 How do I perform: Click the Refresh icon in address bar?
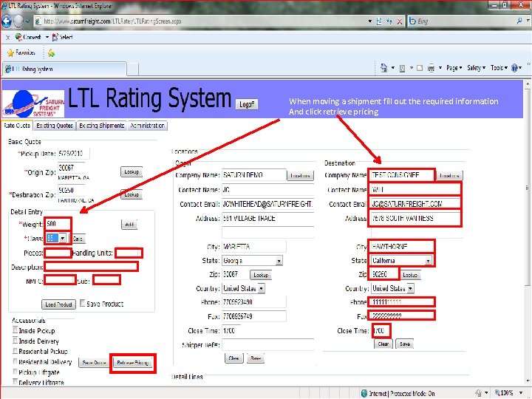pos(389,21)
